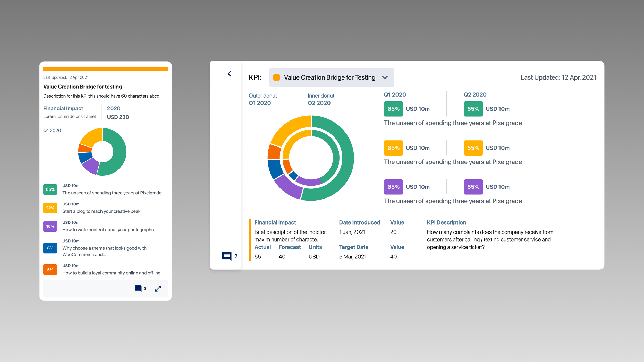Click the Q2 2020 column header
644x362 pixels.
click(475, 94)
